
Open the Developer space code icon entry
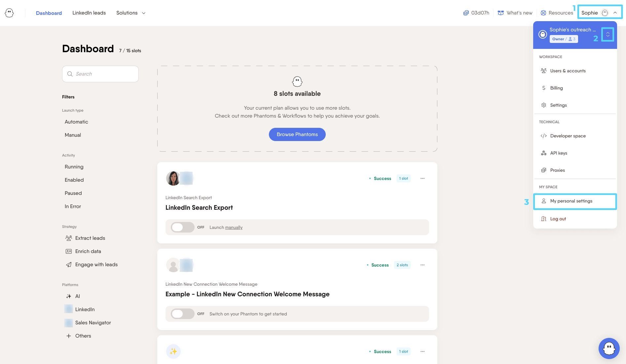(575, 136)
